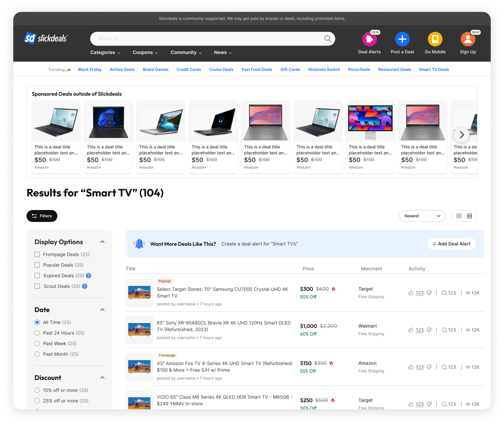Screen dimensions: 504x424
Task: Thumbs down the Amazon Fire TV deal
Action: pyautogui.click(x=429, y=367)
